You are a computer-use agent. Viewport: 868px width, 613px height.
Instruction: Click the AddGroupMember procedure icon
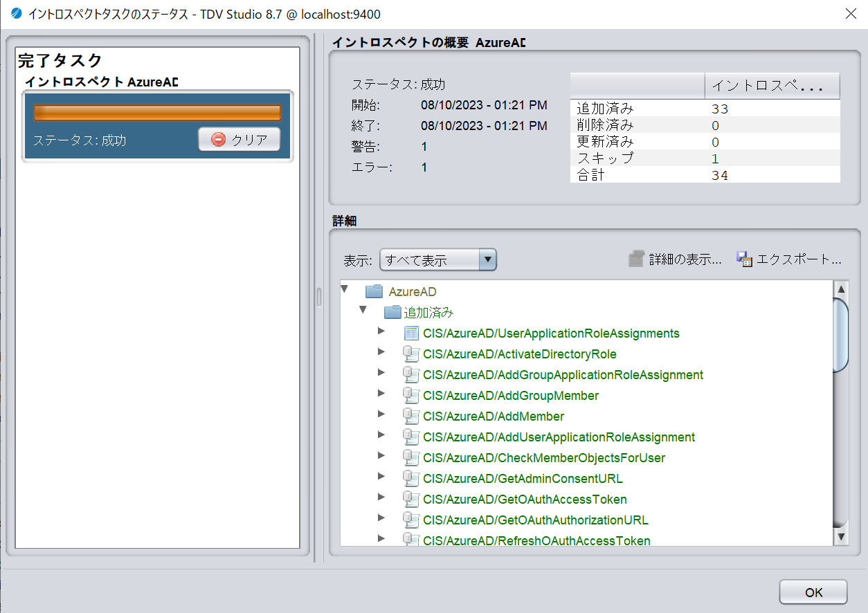pyautogui.click(x=412, y=396)
